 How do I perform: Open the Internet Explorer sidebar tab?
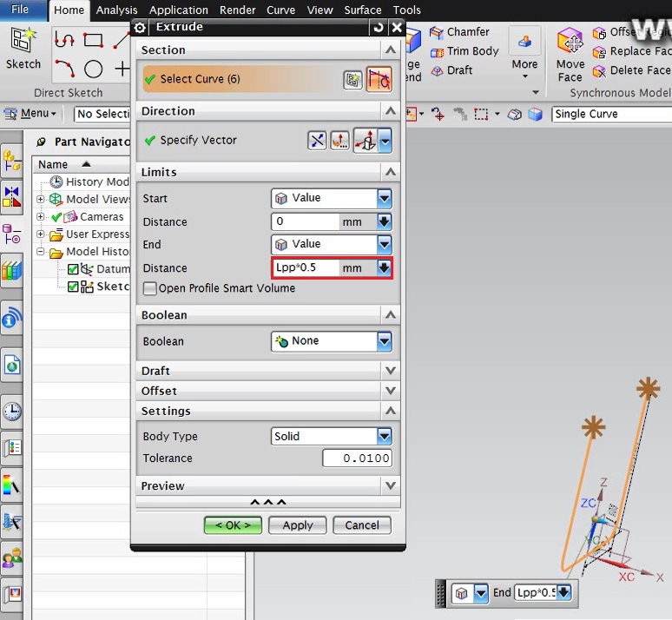click(11, 366)
